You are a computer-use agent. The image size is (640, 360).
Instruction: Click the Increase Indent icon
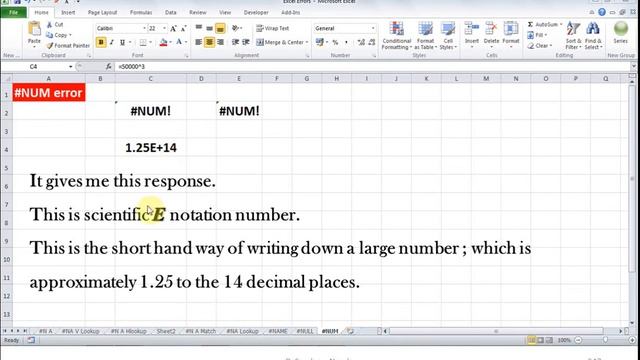(246, 42)
